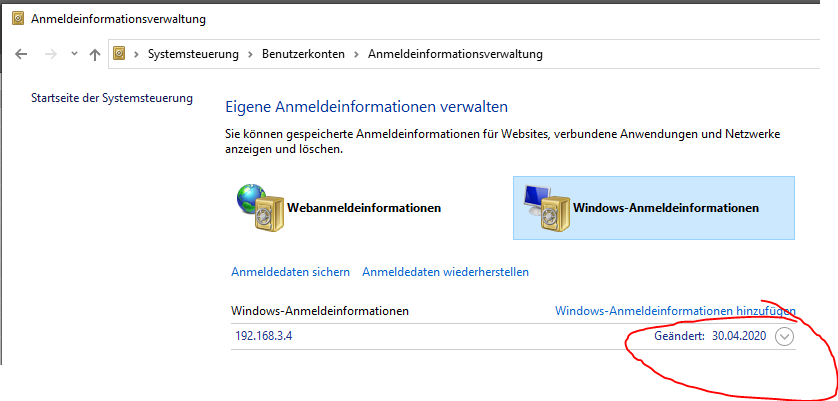The image size is (838, 401).
Task: Open chevron menu after Benutzerkonten breadcrumb
Action: pyautogui.click(x=356, y=54)
